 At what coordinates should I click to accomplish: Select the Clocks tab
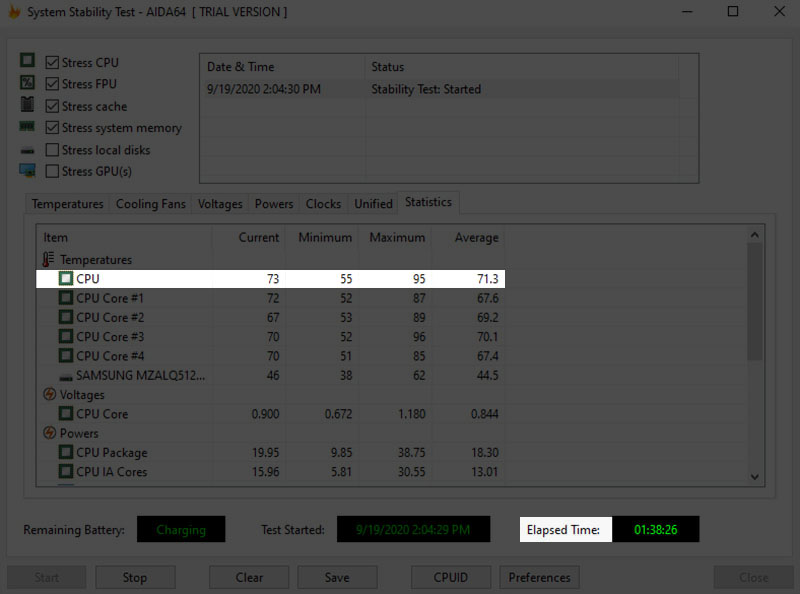click(323, 204)
